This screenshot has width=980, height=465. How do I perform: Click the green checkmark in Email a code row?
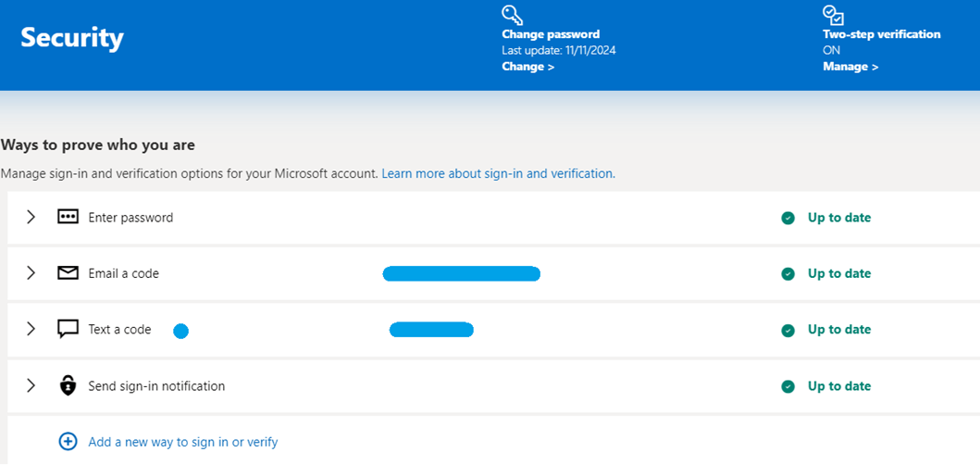(788, 273)
